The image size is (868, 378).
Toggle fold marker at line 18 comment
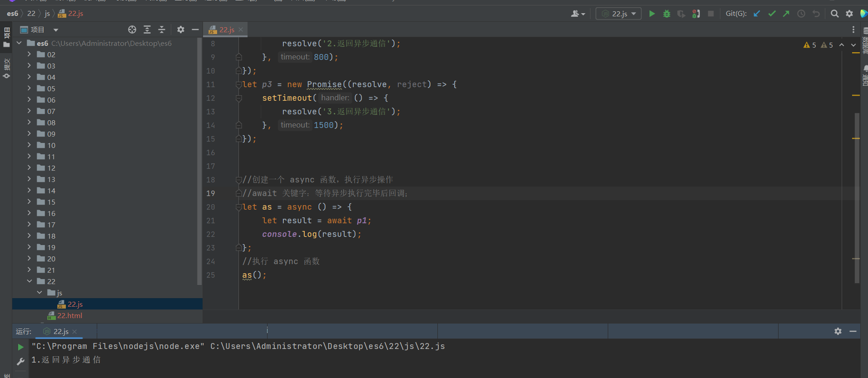pyautogui.click(x=238, y=180)
